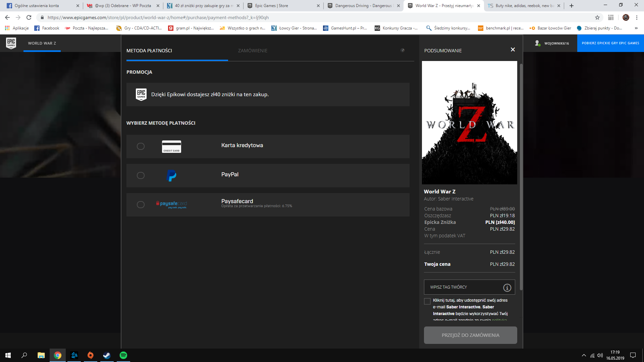
Task: Click the globe language icon in payment header
Action: (x=402, y=50)
